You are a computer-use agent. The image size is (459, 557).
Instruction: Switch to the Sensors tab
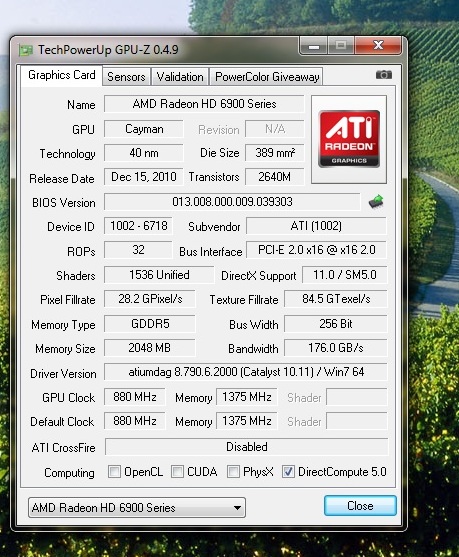pyautogui.click(x=126, y=77)
